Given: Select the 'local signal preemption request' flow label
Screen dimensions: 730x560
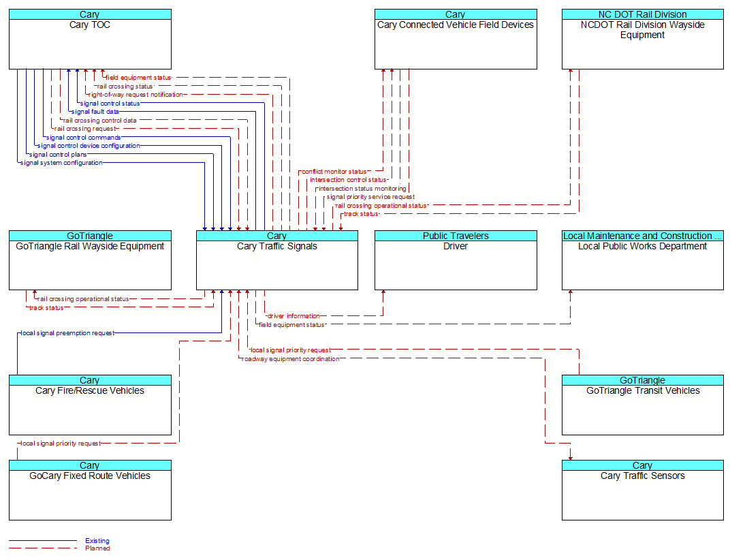Looking at the screenshot, I should pyautogui.click(x=67, y=333).
